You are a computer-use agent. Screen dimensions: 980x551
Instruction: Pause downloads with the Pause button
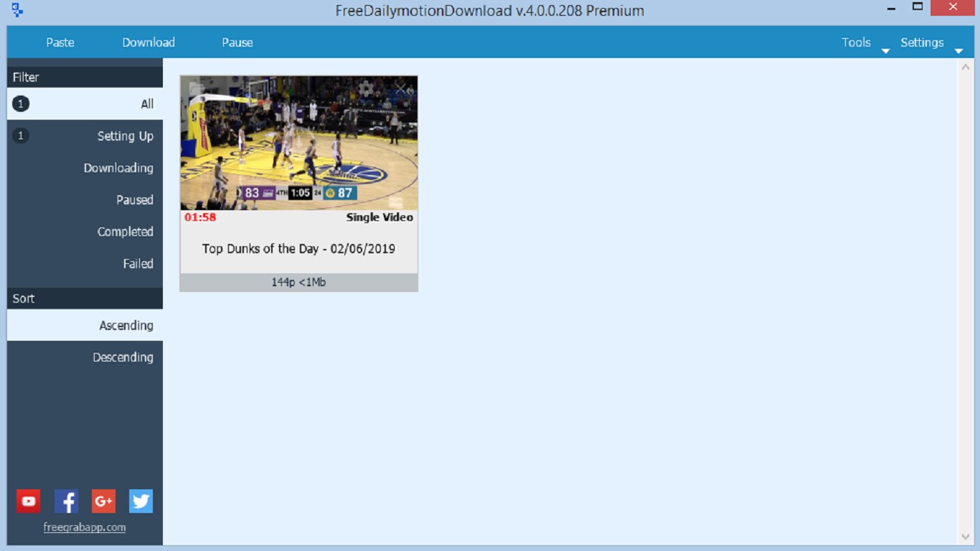pyautogui.click(x=237, y=42)
